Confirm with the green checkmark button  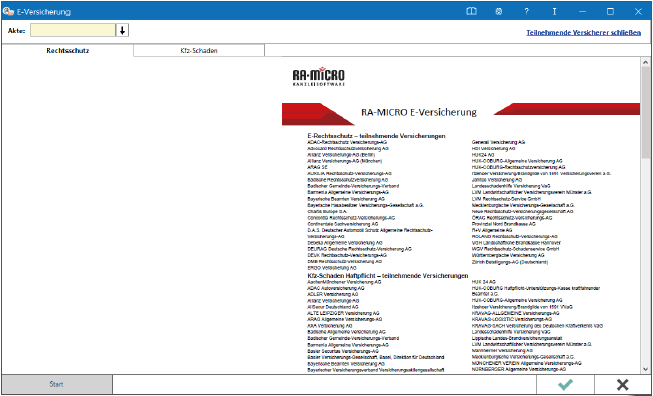pyautogui.click(x=565, y=385)
